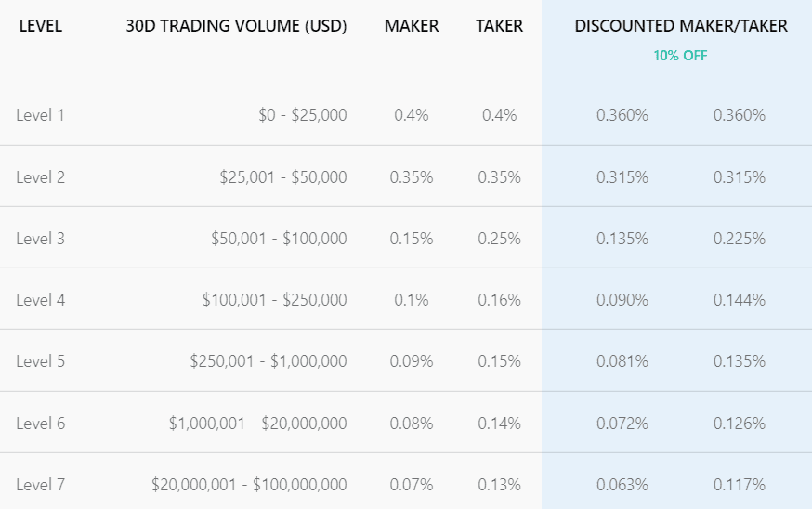Click Level 3 taker fee 0.25%
The width and height of the screenshot is (812, 509).
pos(499,238)
